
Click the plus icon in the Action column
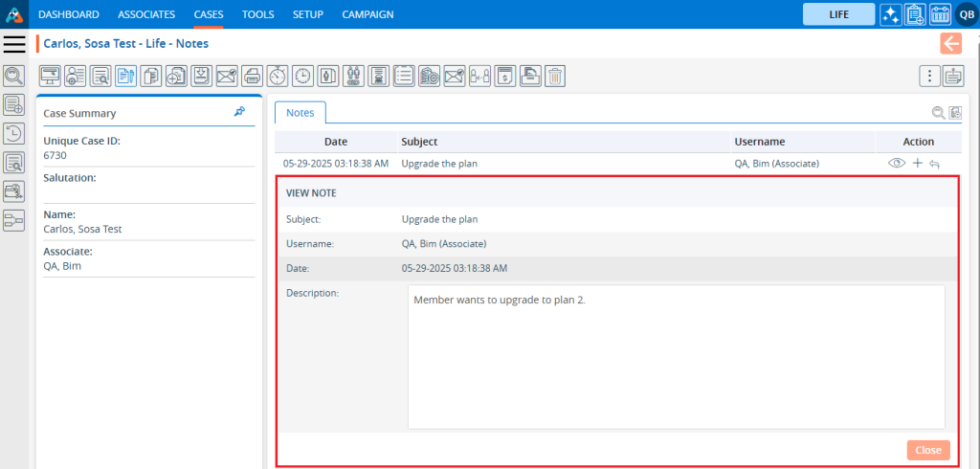[x=917, y=164]
